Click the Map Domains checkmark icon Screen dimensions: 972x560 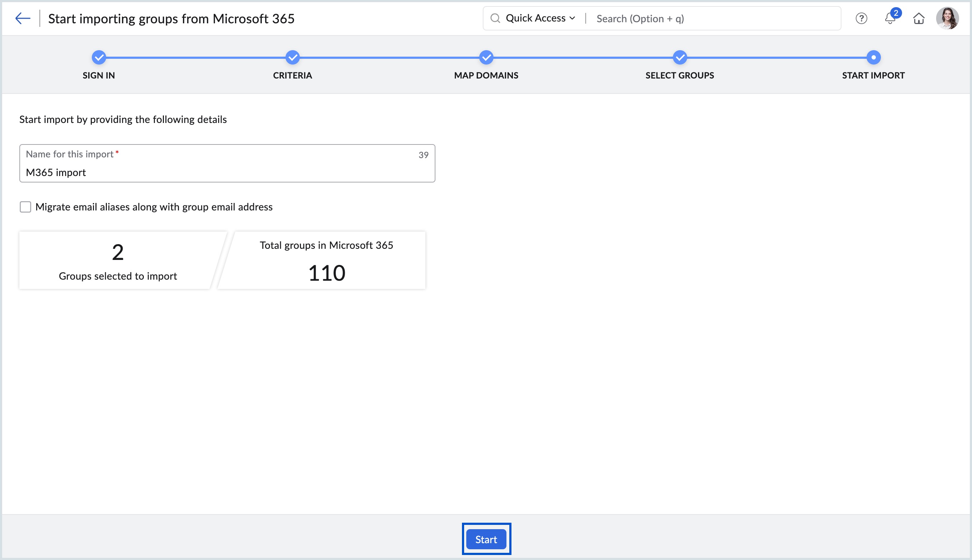[486, 57]
